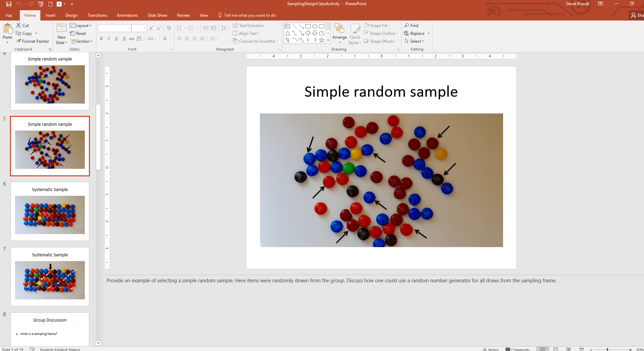Screen dimensions: 644x351
Task: Toggle Bold formatting
Action: [101, 39]
